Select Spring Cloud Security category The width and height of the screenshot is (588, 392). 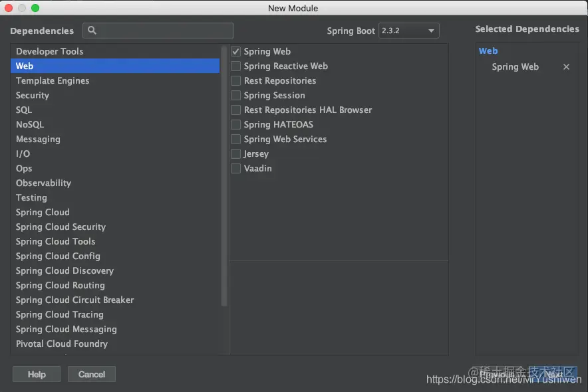pos(115,227)
